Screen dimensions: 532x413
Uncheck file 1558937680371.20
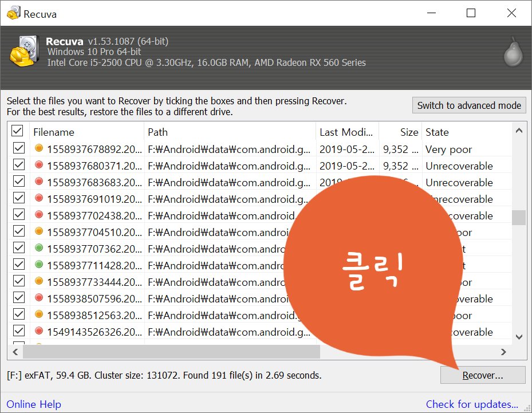(x=19, y=164)
